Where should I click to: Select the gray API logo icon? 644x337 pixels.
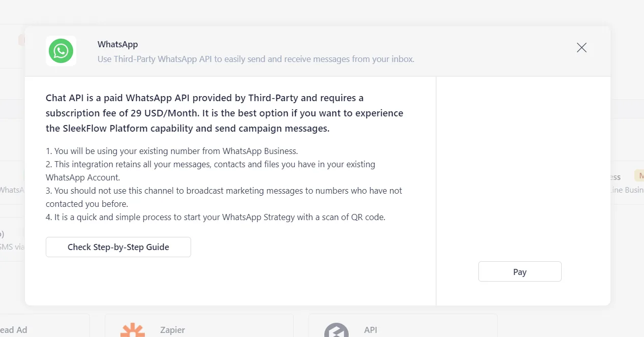336,330
